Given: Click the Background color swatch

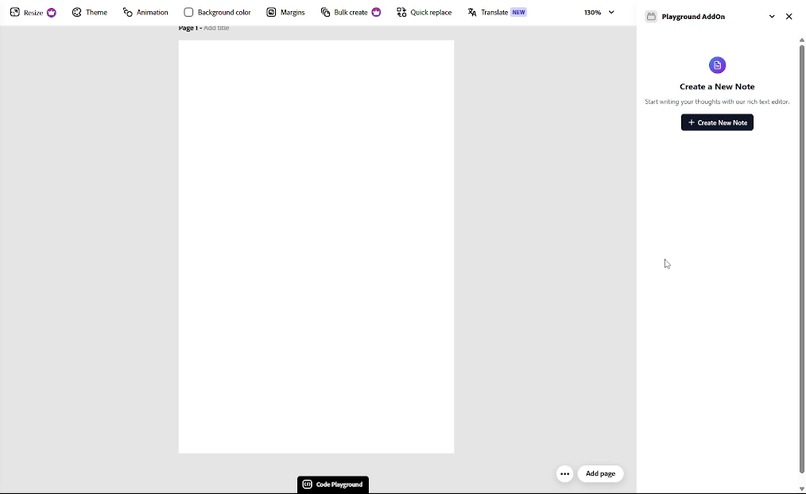Looking at the screenshot, I should coord(189,12).
